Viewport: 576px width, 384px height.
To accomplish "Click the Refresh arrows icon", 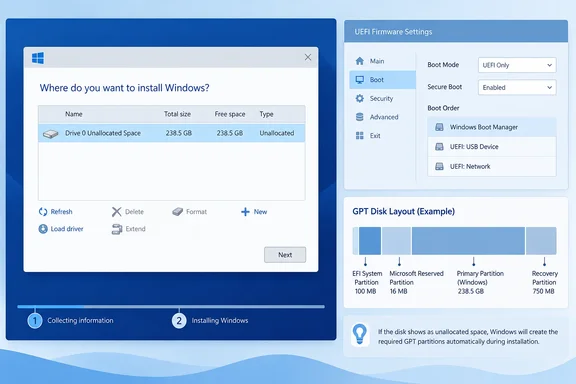I will pos(43,212).
